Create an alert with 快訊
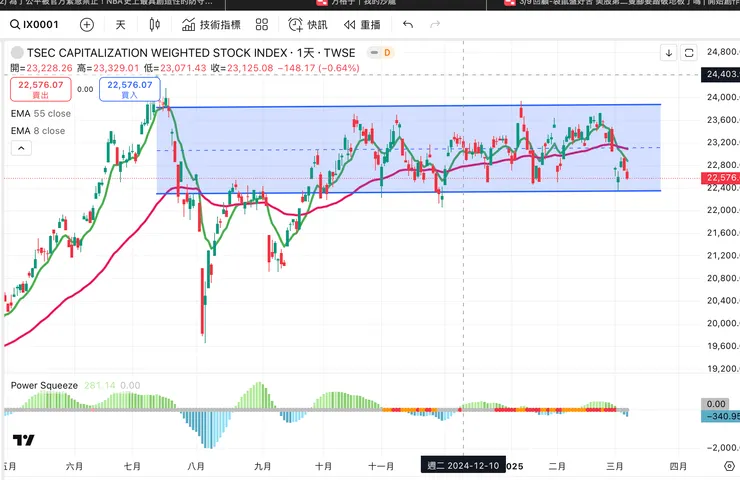Screen dimensions: 740x480 tap(308, 25)
